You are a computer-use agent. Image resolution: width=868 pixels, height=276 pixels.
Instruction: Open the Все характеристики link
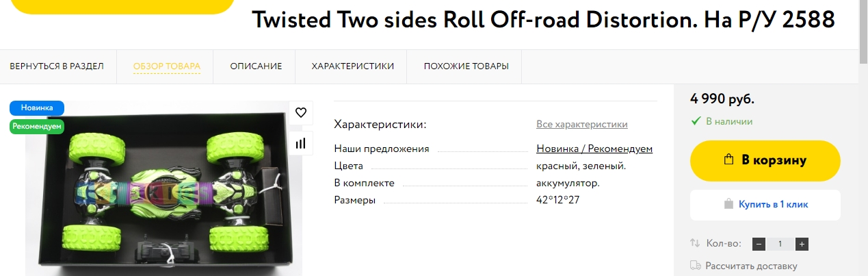(x=581, y=124)
